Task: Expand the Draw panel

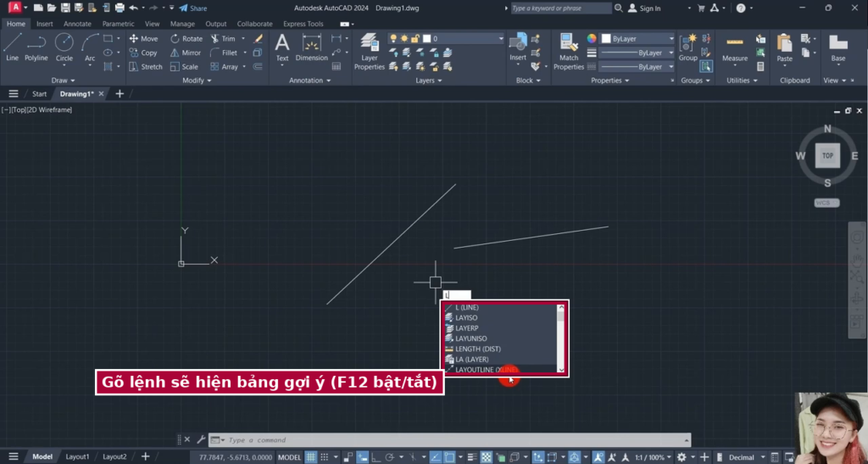Action: coord(63,81)
